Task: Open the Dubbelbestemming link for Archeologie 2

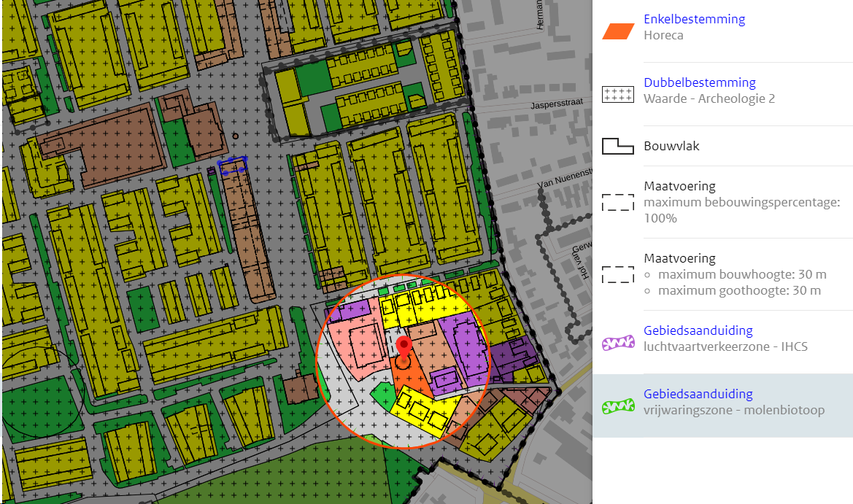Action: click(x=700, y=82)
